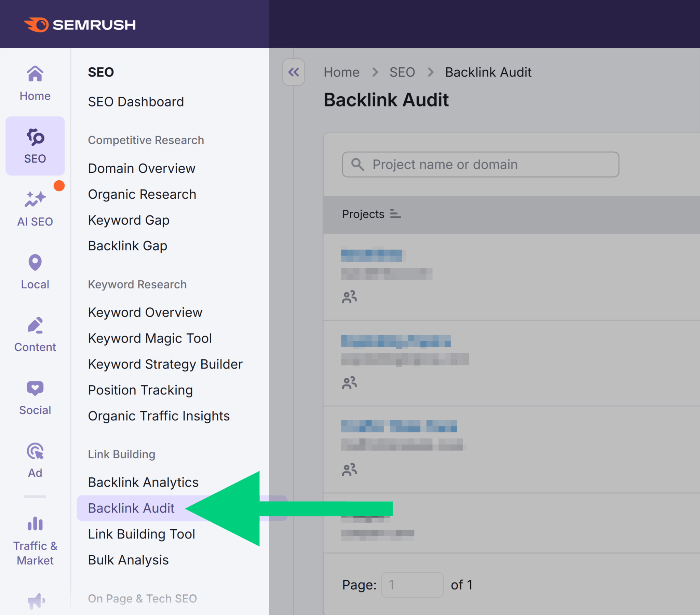Screen dimensions: 700x615
Task: Click the Semrush logo in the header
Action: [80, 24]
